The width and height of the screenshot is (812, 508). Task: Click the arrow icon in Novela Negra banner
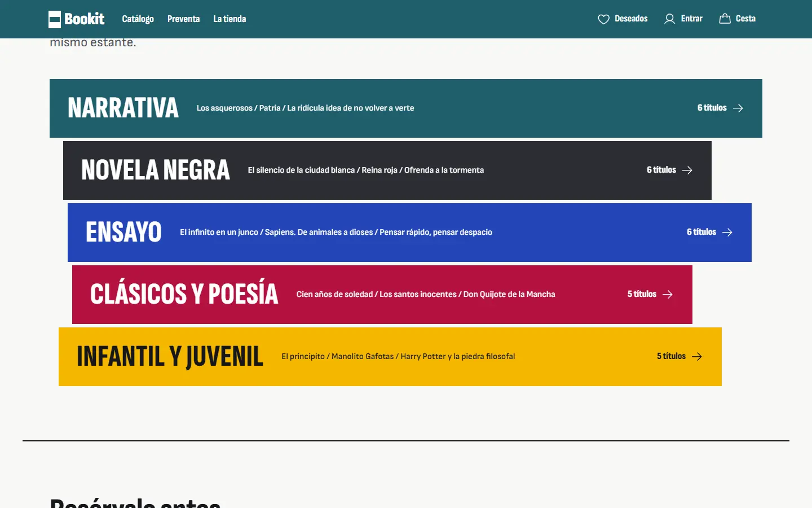(687, 170)
